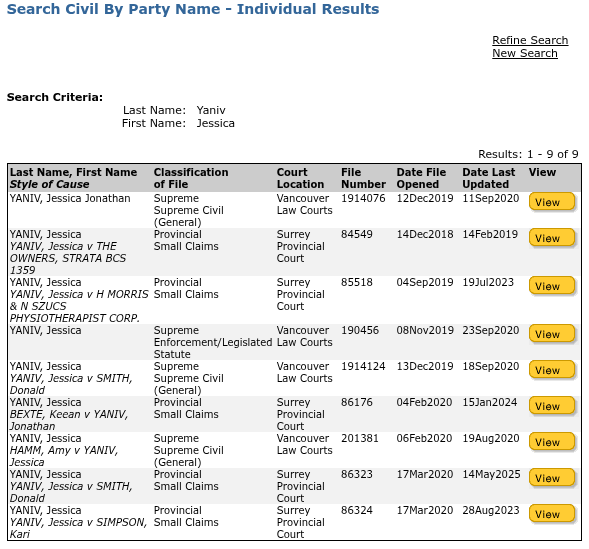The height and width of the screenshot is (549, 589).
Task: Click page title 'Search Civil By Party Name'
Action: click(x=113, y=9)
